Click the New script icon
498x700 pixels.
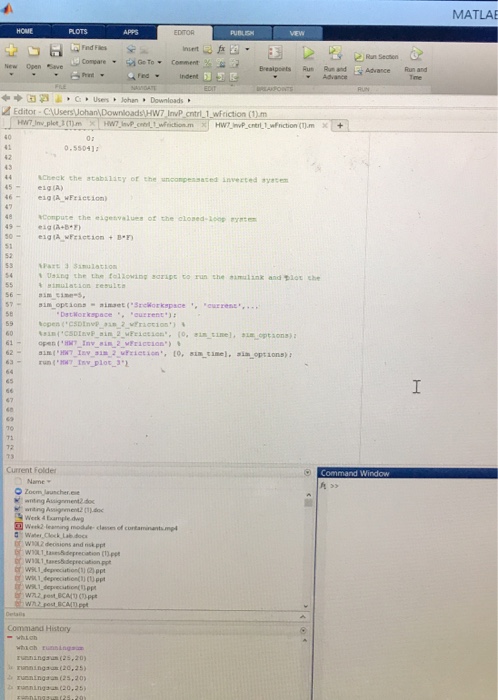pyautogui.click(x=11, y=50)
